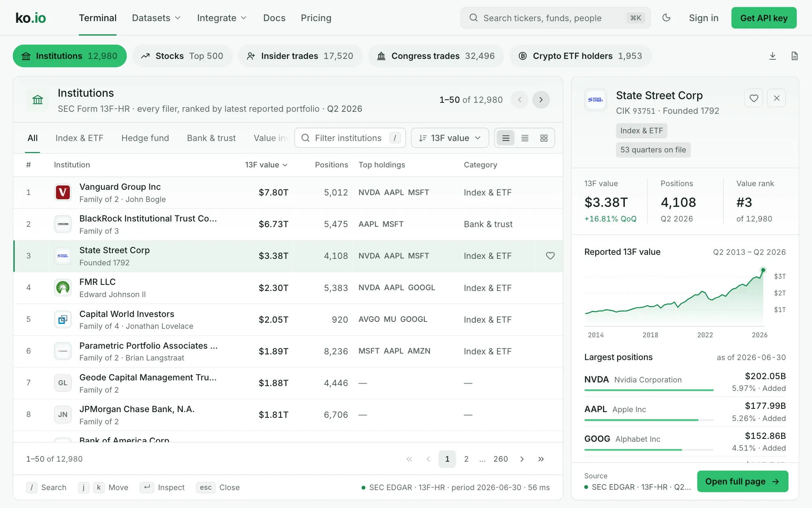The image size is (812, 508).
Task: Select the Insider trades pill
Action: click(300, 56)
